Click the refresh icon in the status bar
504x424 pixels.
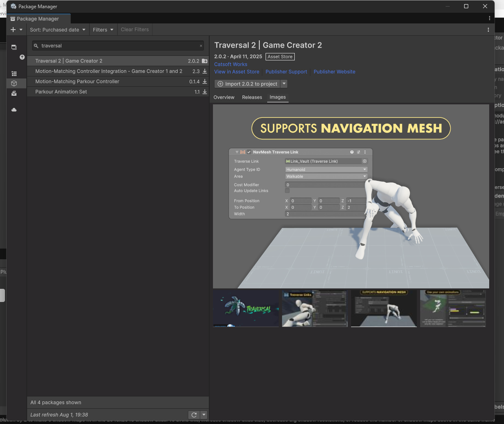[x=194, y=415]
